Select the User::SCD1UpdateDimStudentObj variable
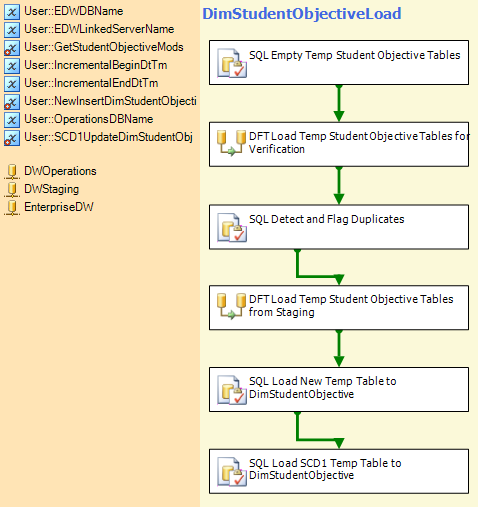Viewport: 478px width, 507px height. coord(108,137)
